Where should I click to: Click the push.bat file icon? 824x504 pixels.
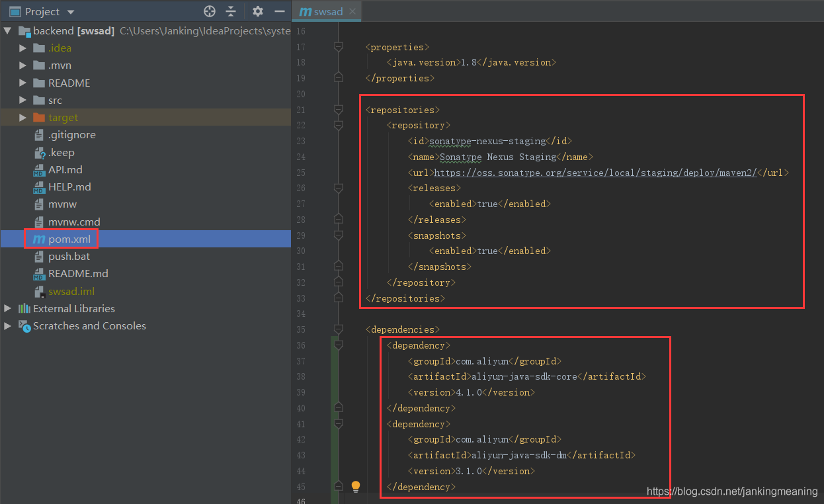tap(39, 257)
